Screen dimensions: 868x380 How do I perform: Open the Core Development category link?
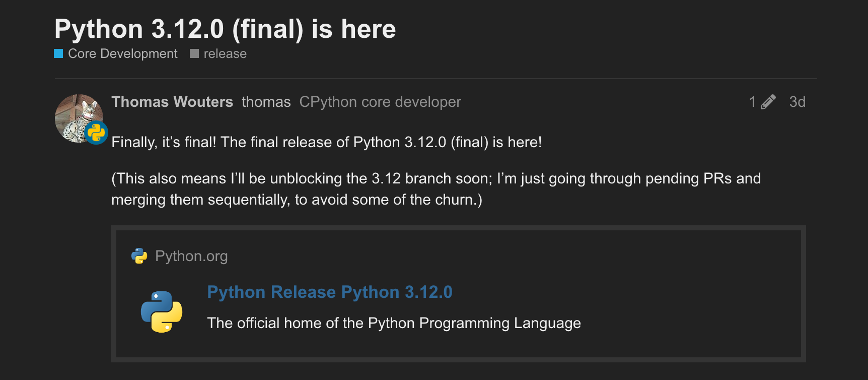(122, 54)
